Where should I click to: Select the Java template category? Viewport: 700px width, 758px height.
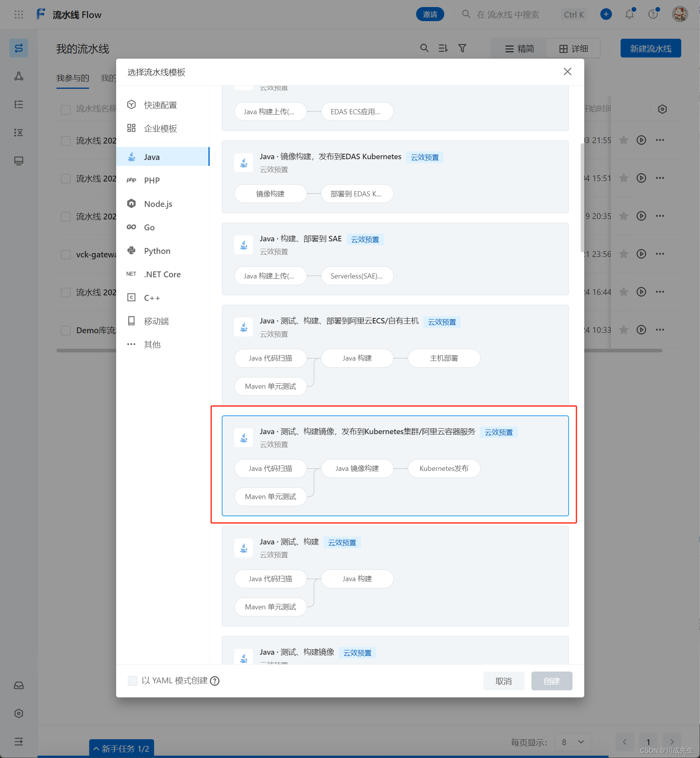coord(163,157)
